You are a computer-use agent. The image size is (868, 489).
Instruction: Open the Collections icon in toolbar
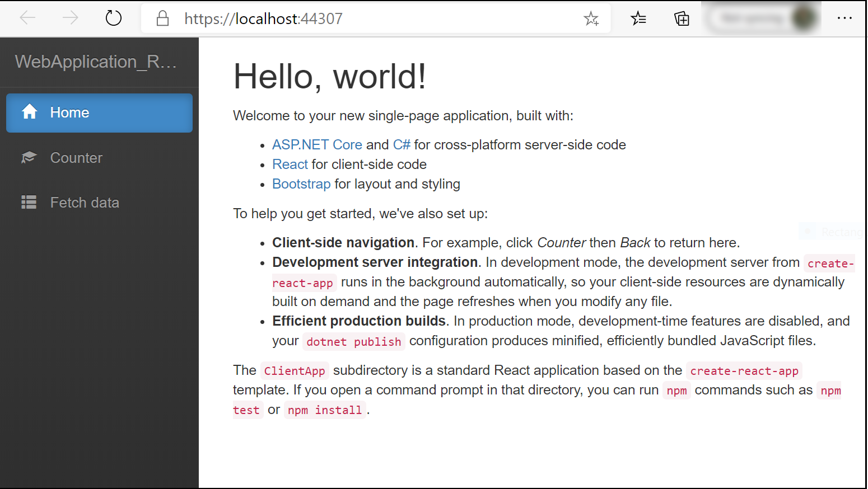682,18
